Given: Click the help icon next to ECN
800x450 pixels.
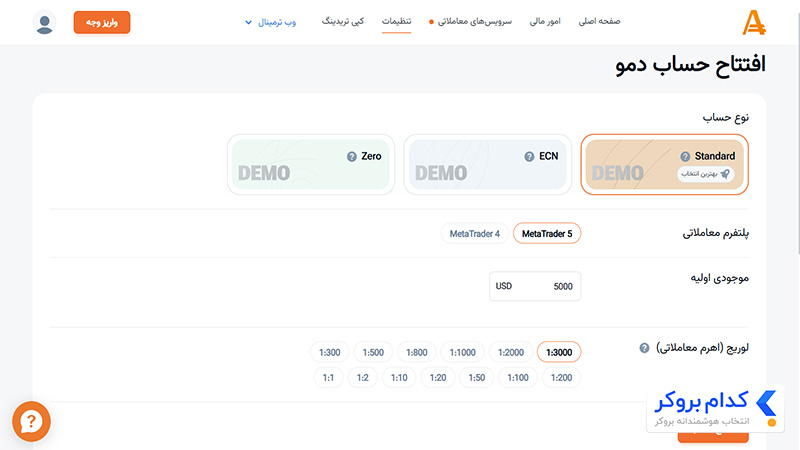Looking at the screenshot, I should (x=529, y=156).
